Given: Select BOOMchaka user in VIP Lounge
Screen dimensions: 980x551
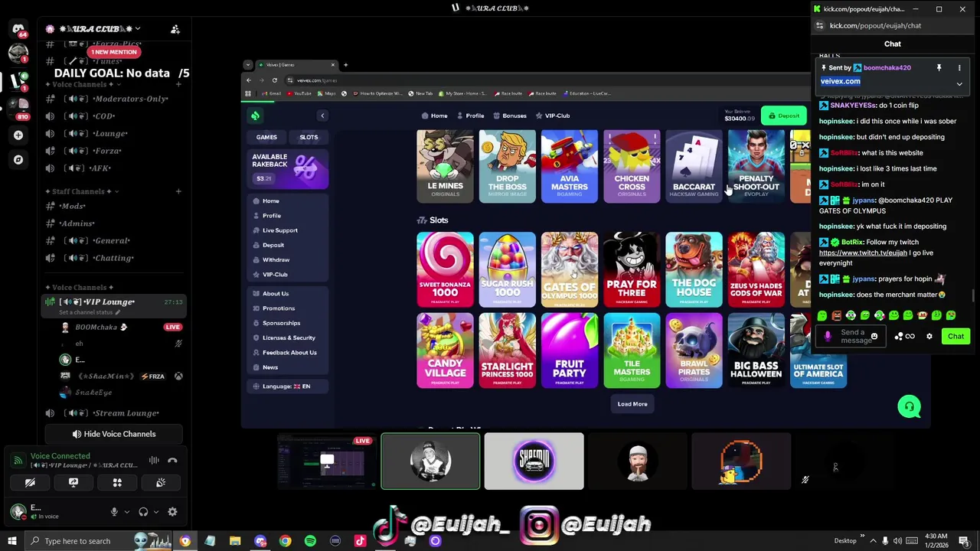Looking at the screenshot, I should (101, 327).
